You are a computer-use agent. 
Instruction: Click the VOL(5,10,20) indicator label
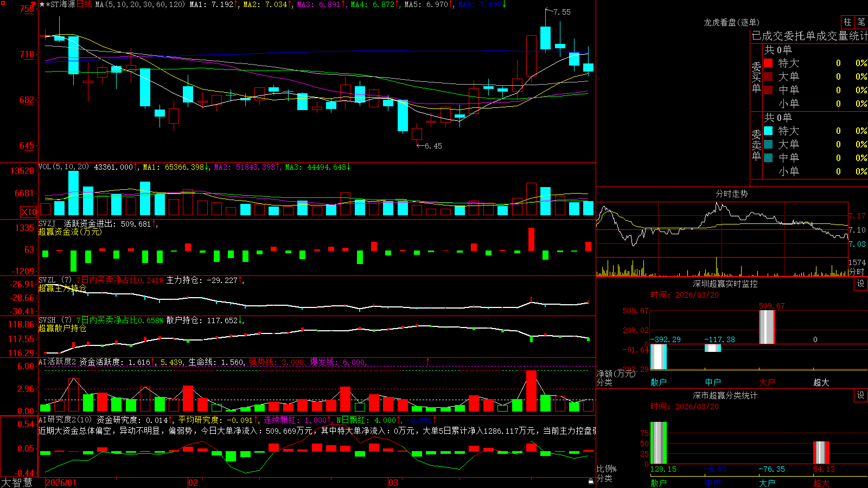pyautogui.click(x=63, y=167)
